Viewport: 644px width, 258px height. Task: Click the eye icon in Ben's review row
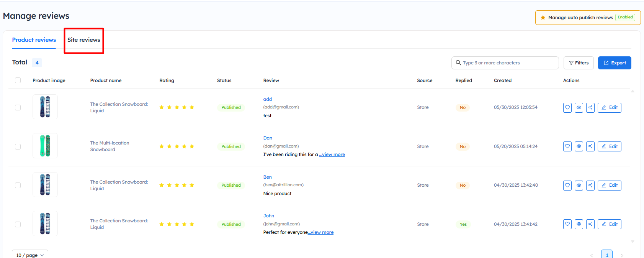[579, 186]
